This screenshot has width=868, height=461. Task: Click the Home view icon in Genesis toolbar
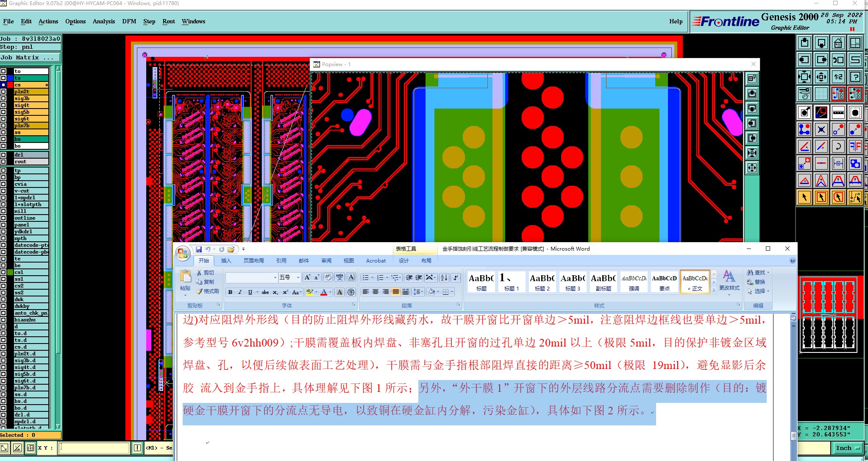838,43
